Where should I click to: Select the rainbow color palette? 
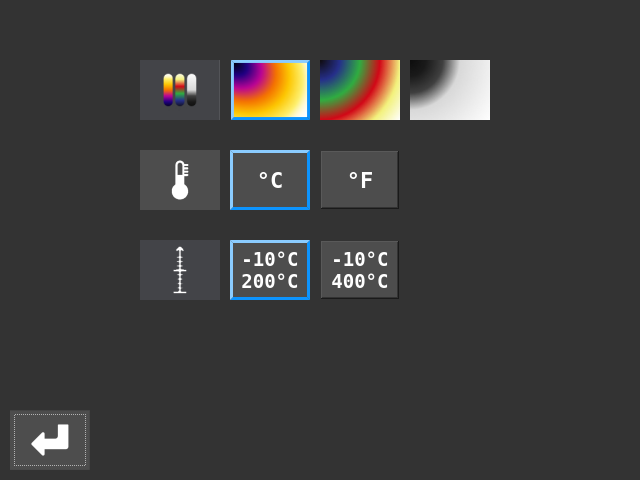pos(360,90)
